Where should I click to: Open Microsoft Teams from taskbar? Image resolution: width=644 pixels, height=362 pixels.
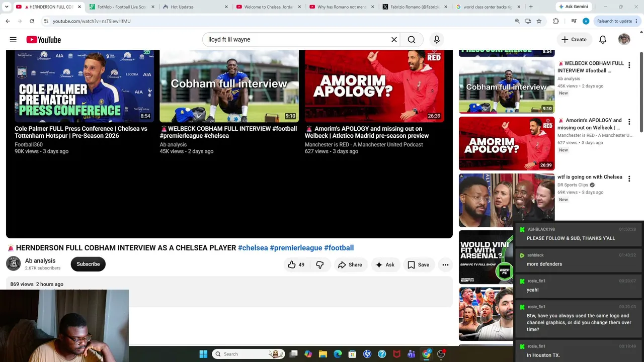[411, 354]
